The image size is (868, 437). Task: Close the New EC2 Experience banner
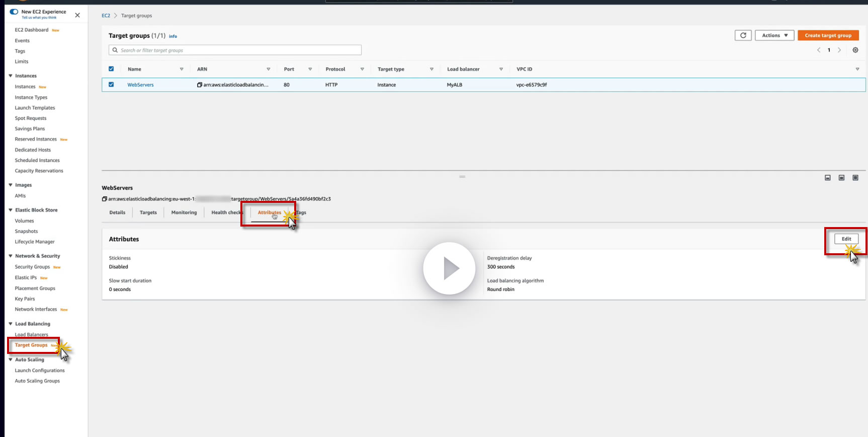(x=77, y=15)
